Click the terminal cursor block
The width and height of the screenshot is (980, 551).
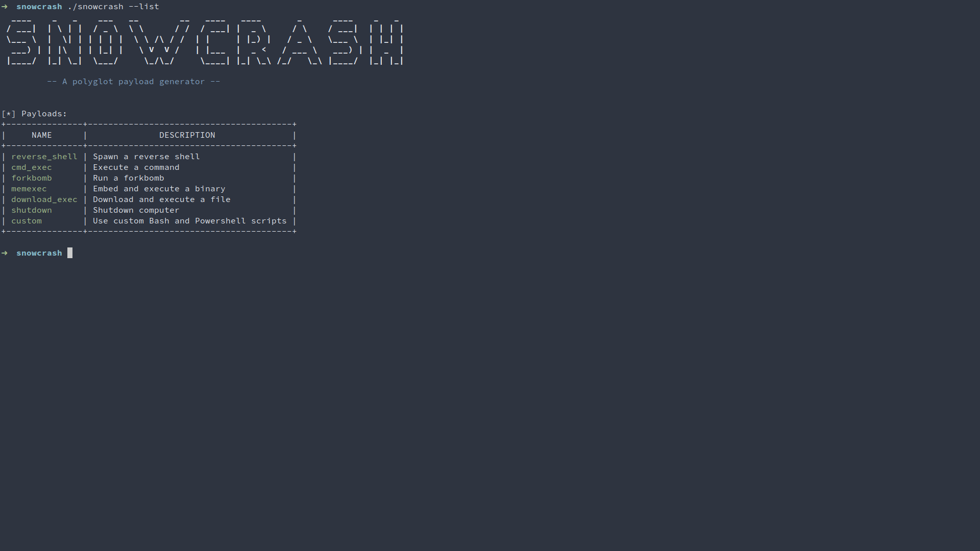click(70, 253)
